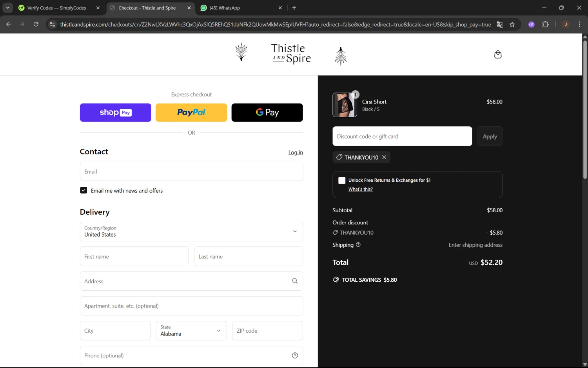The width and height of the screenshot is (588, 368).
Task: Close the WhatsApp tab
Action: [280, 8]
